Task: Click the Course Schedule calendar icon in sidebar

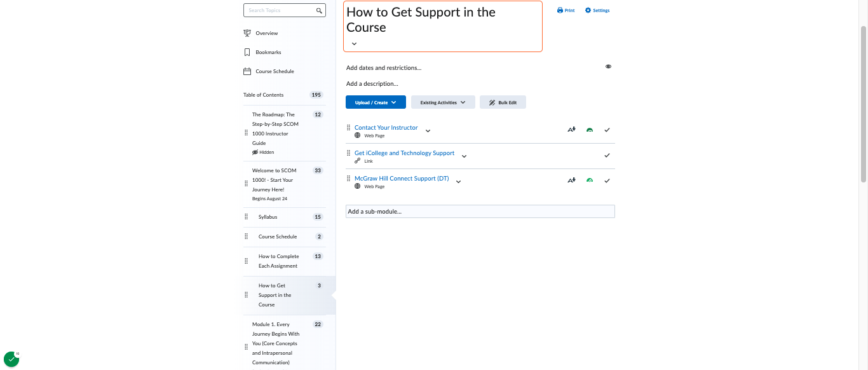Action: pos(247,71)
